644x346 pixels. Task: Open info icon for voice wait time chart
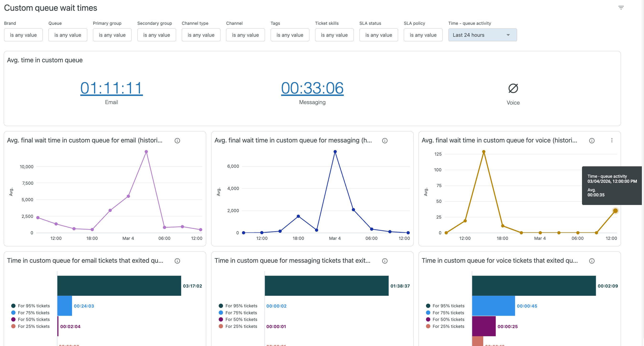592,141
